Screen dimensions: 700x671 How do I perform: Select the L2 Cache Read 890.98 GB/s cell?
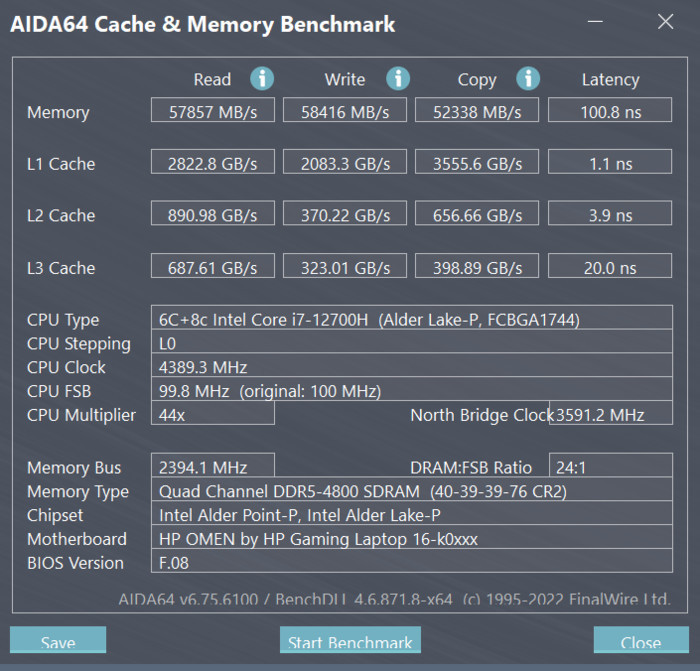[x=213, y=213]
